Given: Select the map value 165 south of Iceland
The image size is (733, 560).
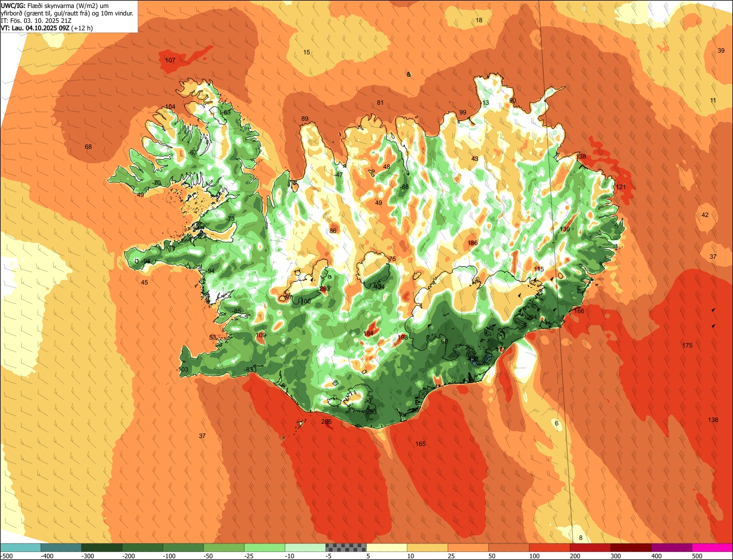Looking at the screenshot, I should tap(420, 444).
